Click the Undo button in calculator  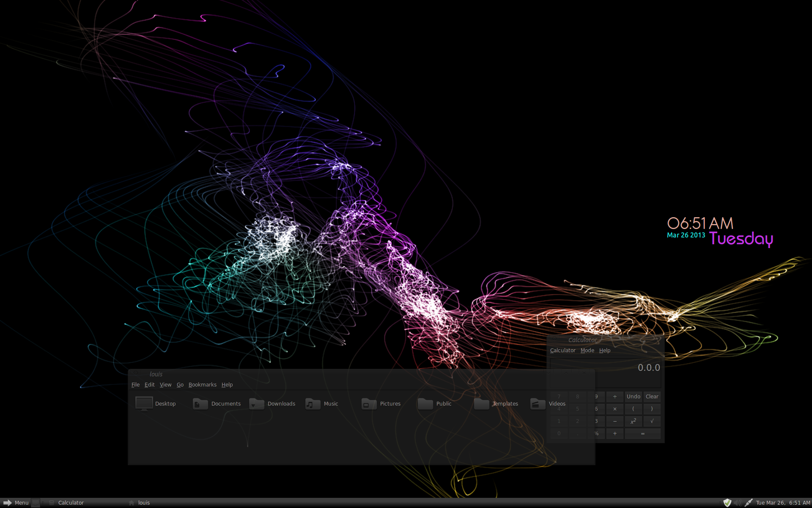[634, 397]
